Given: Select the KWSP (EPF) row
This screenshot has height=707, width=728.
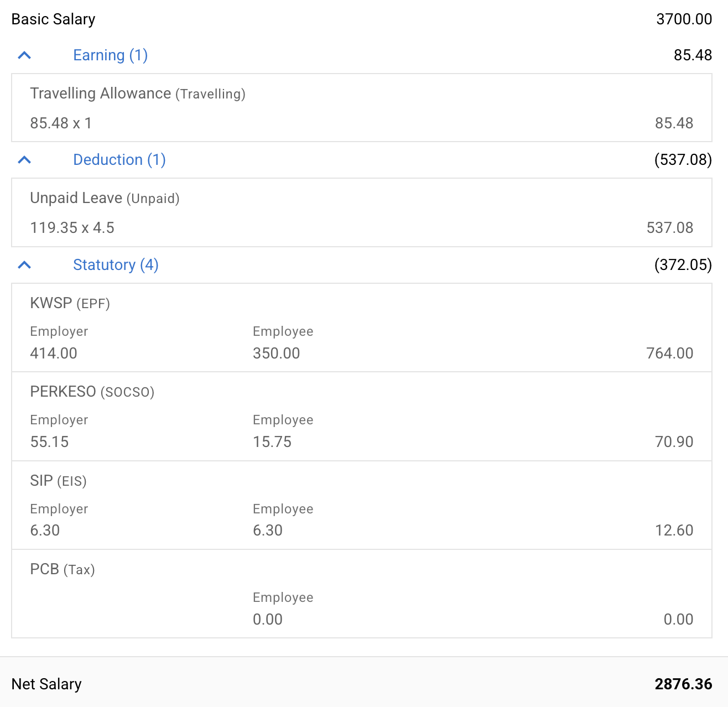Looking at the screenshot, I should (x=361, y=327).
